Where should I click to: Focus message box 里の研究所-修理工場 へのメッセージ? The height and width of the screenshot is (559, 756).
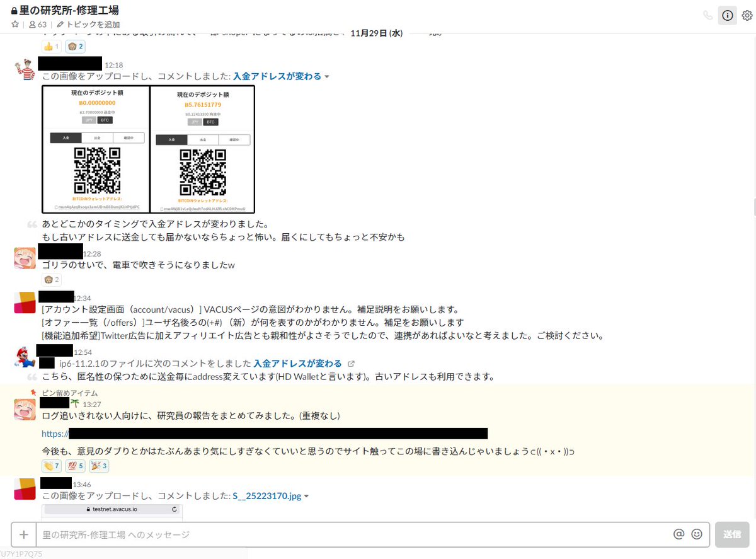(354, 534)
